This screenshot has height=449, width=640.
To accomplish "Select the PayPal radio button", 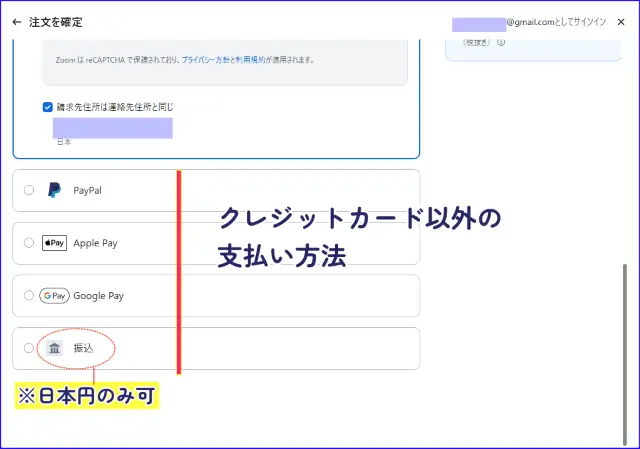I will click(29, 190).
